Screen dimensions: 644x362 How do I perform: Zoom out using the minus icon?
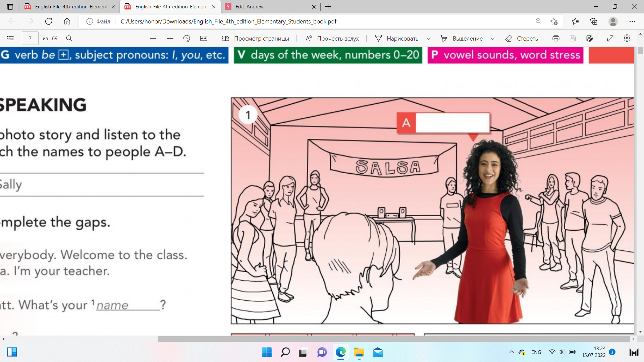click(153, 38)
